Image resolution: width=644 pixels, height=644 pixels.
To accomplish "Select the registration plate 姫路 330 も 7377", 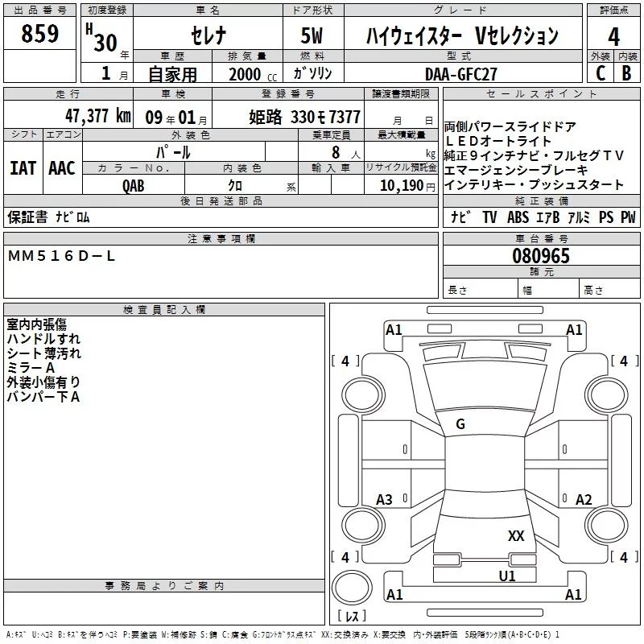I will (x=305, y=117).
